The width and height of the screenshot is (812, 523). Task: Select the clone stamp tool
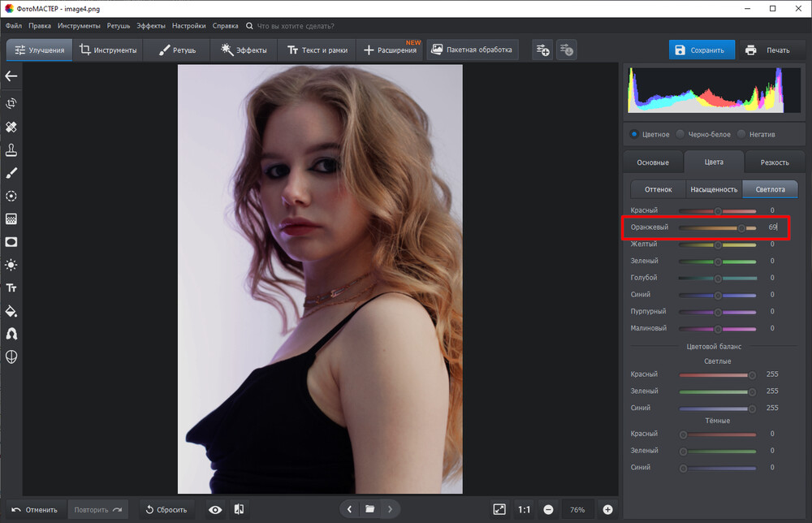[11, 149]
